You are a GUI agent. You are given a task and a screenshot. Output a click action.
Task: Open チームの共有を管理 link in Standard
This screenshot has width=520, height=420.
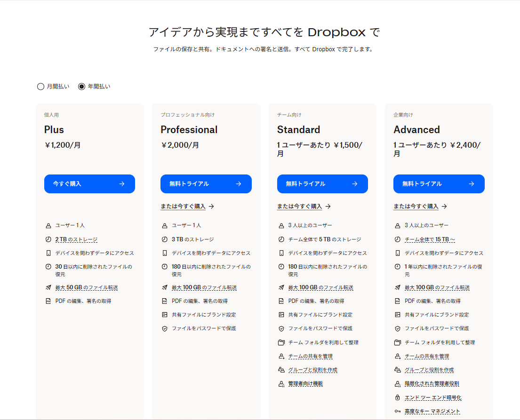point(311,357)
